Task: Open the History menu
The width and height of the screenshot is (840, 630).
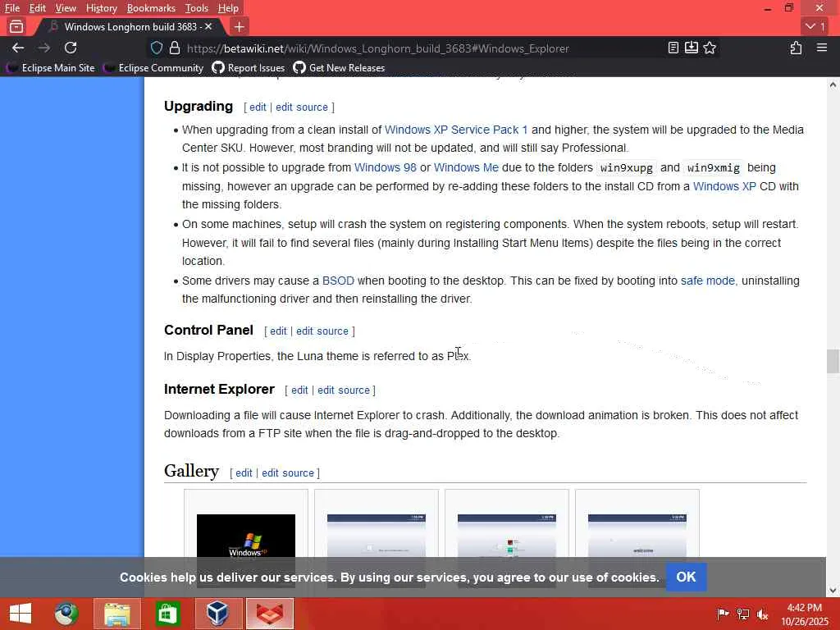Action: (101, 8)
